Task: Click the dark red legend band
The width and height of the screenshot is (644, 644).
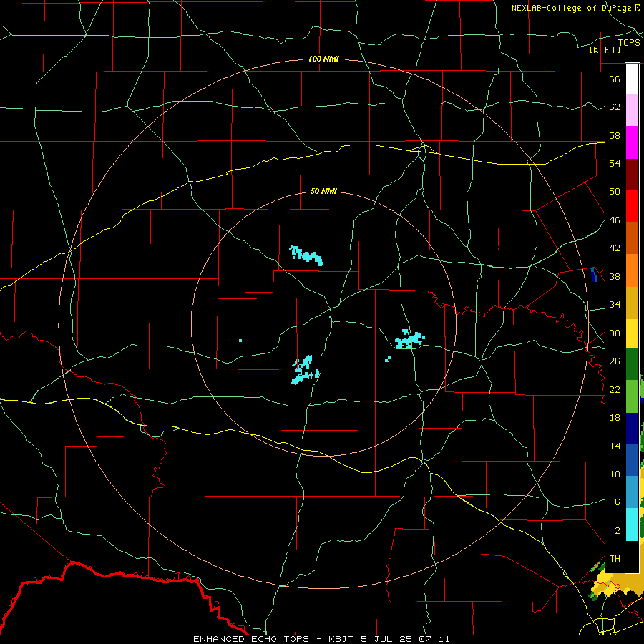Action: click(632, 174)
